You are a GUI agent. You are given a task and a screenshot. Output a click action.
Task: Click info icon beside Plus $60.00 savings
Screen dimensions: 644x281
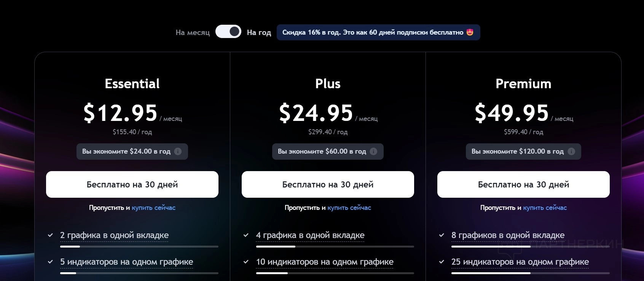pos(373,151)
